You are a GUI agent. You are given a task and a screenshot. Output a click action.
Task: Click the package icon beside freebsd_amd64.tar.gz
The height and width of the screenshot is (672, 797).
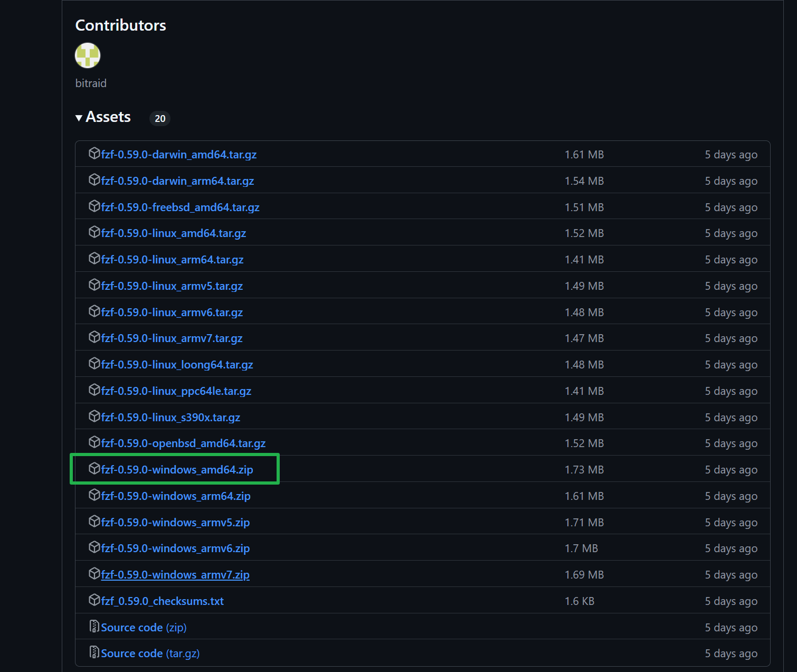94,206
